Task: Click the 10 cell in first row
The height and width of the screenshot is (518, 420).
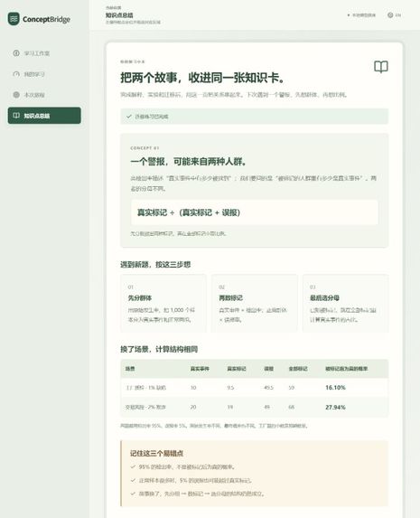Action: tap(193, 388)
